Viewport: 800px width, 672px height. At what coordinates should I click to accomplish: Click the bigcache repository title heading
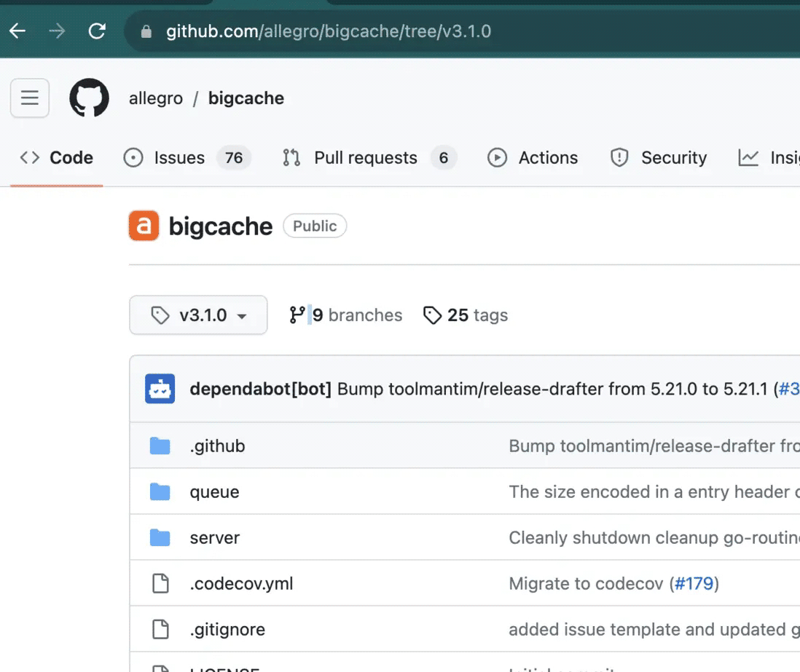click(221, 226)
